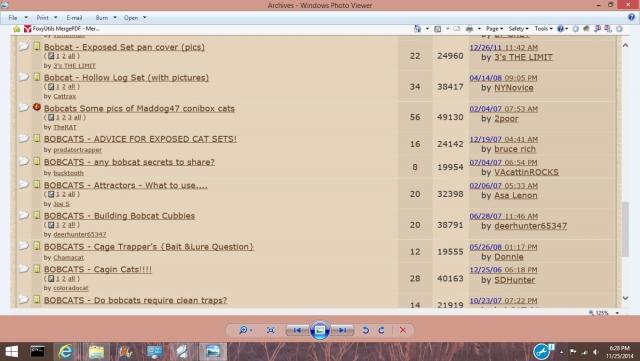Open 'Bobcat - Hollow Log Set' thread
640x361 pixels.
[126, 78]
